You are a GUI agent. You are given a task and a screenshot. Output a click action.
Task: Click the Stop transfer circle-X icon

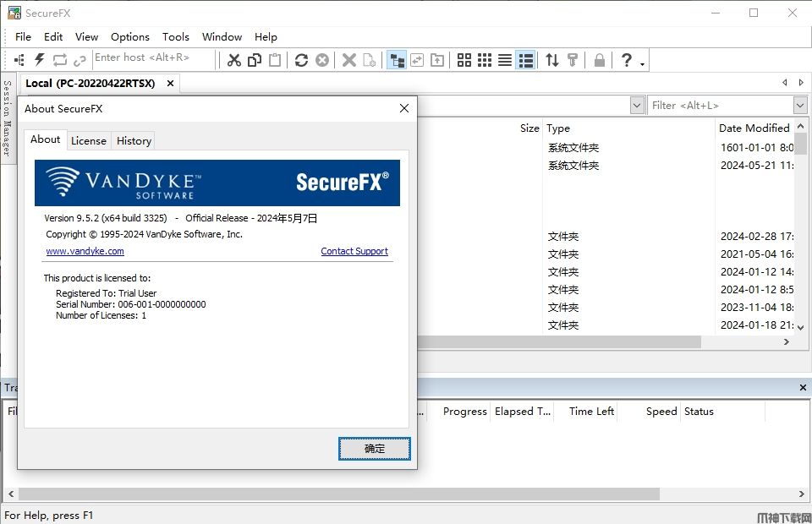[x=322, y=60]
